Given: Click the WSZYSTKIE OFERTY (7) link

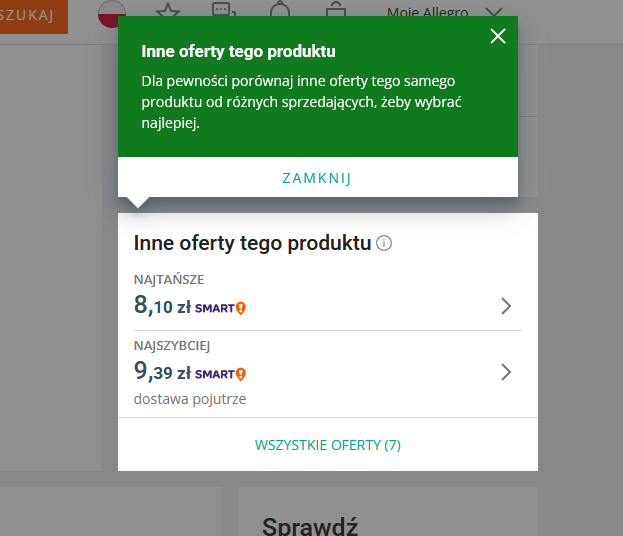Looking at the screenshot, I should (327, 445).
